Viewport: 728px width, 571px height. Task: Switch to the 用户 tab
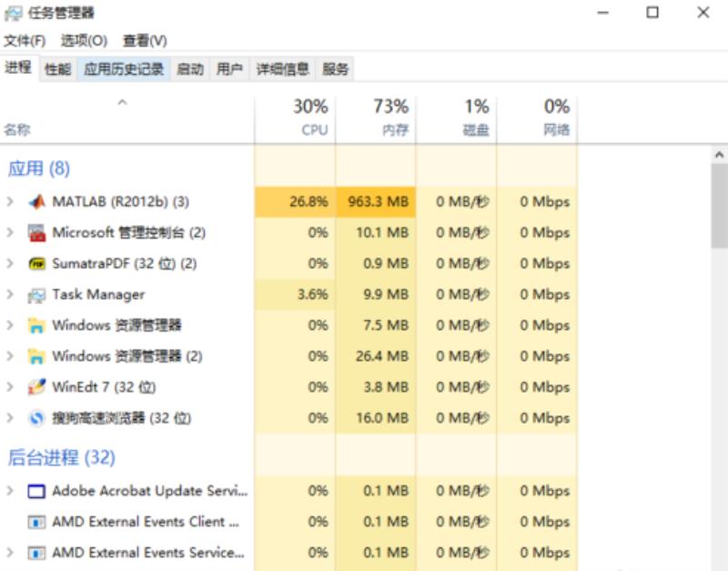click(230, 69)
